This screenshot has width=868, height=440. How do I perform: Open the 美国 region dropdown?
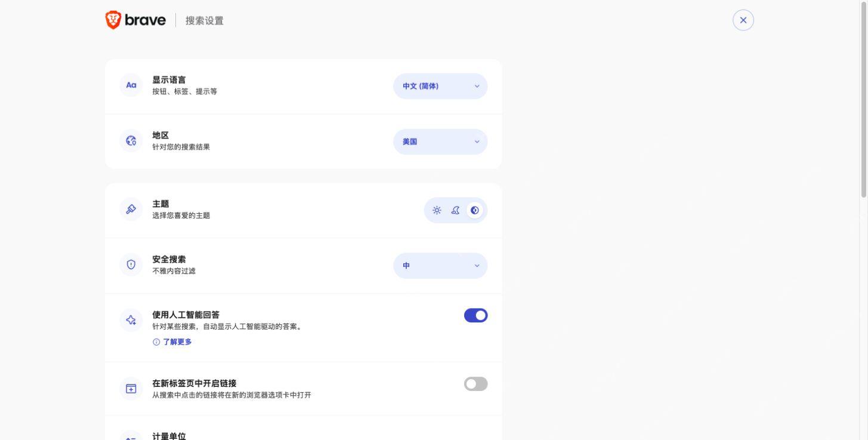(x=440, y=141)
